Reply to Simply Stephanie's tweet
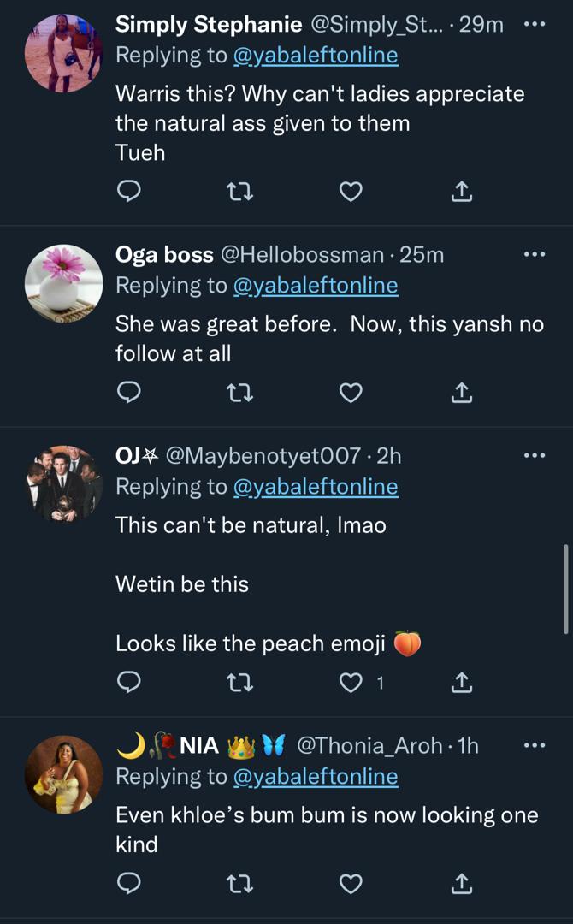 (128, 192)
